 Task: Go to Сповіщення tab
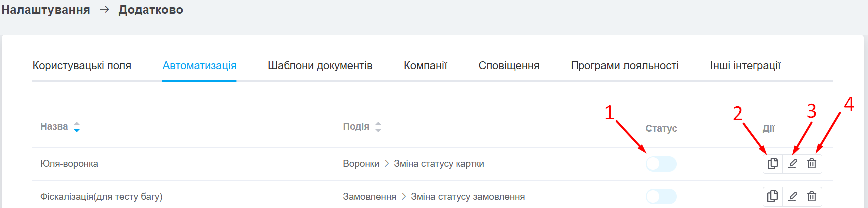tap(509, 66)
